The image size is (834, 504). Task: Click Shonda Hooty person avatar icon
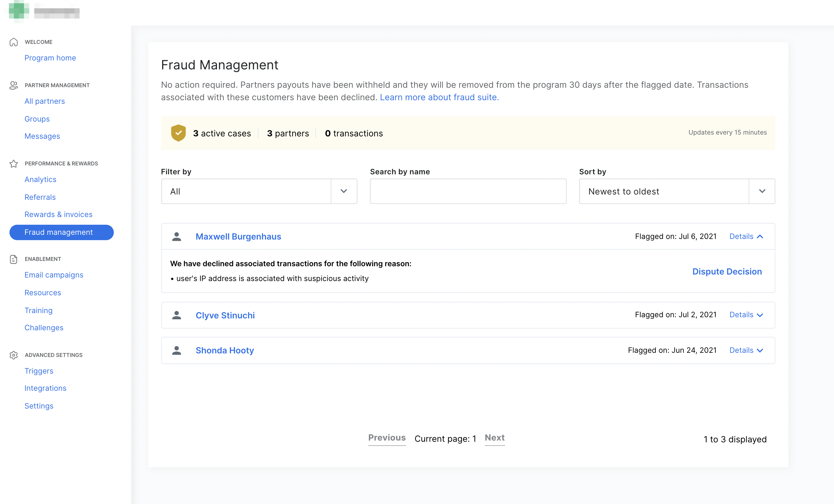click(176, 350)
